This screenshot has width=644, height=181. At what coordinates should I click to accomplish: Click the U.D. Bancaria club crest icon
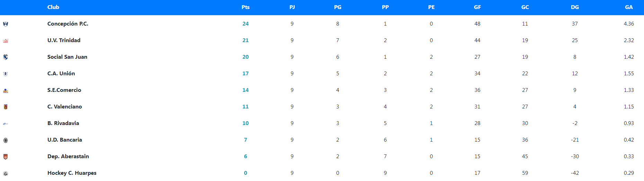6,140
